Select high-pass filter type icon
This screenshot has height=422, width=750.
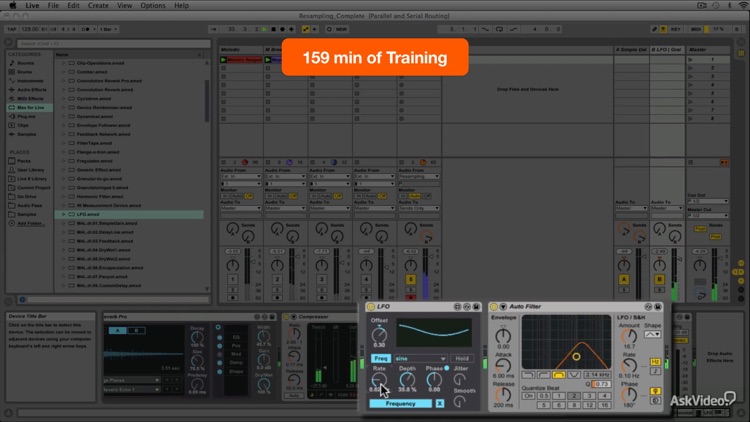543,375
